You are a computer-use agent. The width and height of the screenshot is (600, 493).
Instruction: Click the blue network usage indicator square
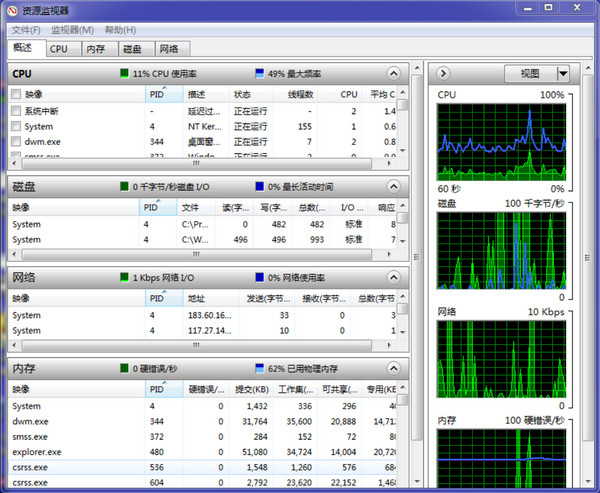260,277
